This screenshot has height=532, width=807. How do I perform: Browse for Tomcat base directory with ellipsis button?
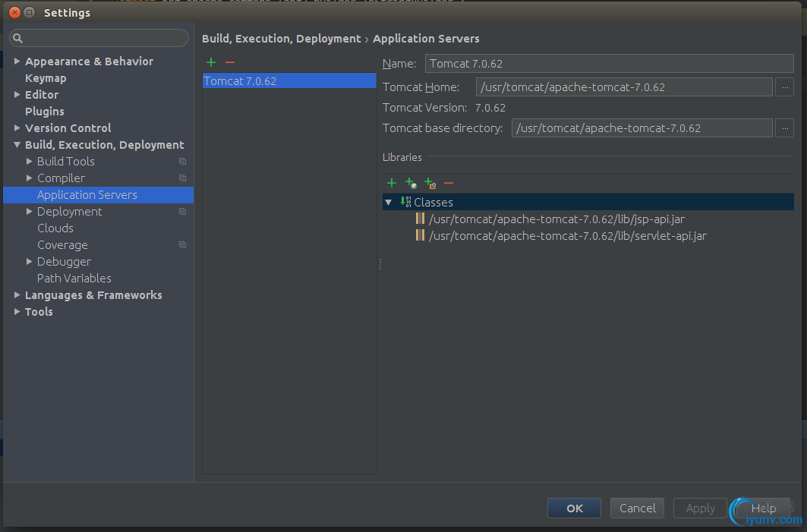point(785,128)
